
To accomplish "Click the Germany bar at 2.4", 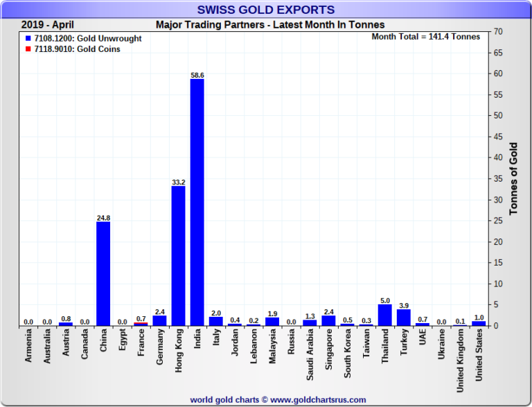I will point(159,320).
